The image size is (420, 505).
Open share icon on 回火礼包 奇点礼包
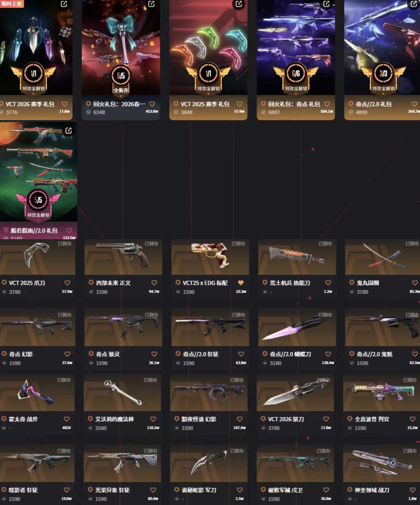pyautogui.click(x=327, y=4)
